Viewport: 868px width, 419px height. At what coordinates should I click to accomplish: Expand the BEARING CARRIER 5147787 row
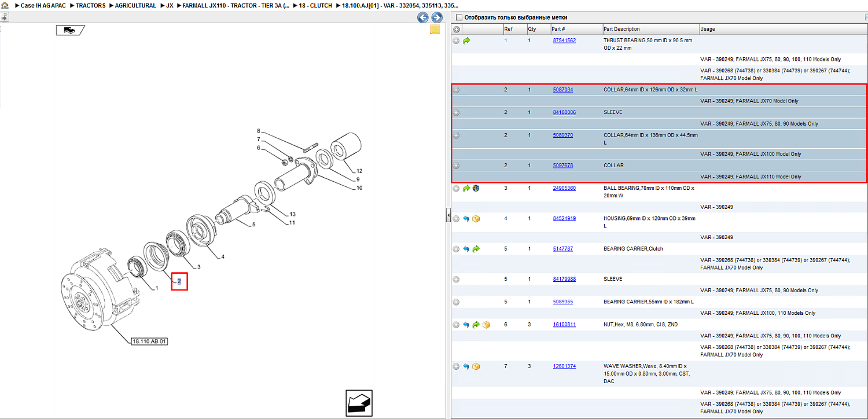(x=457, y=249)
